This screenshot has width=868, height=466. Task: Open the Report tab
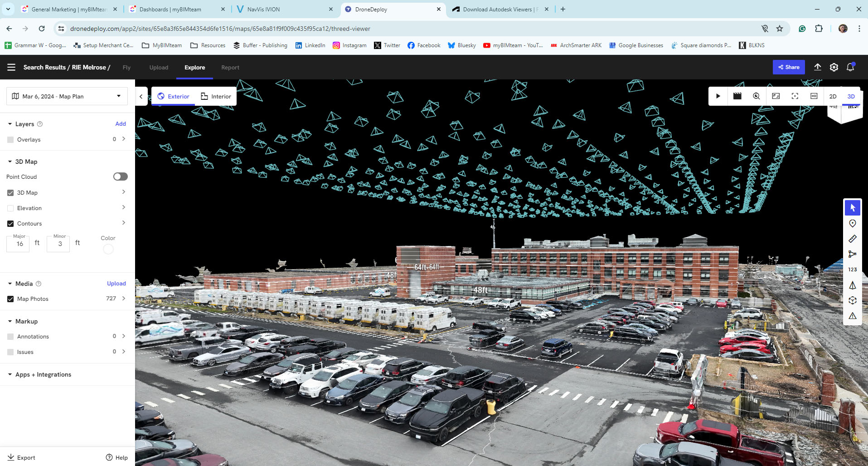click(230, 68)
